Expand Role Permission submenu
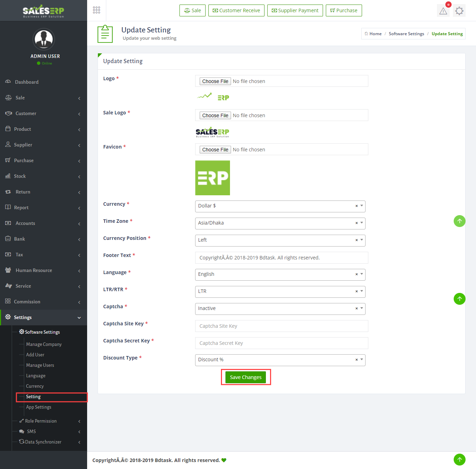 pyautogui.click(x=41, y=421)
